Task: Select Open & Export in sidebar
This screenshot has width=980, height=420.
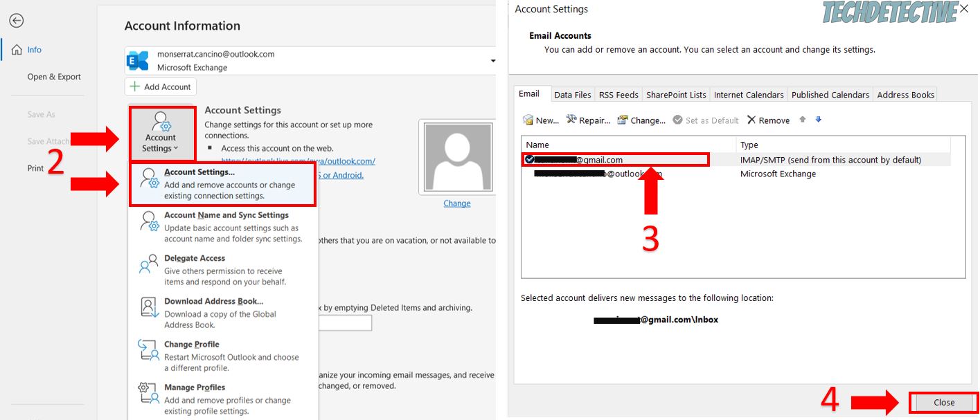Action: tap(54, 77)
